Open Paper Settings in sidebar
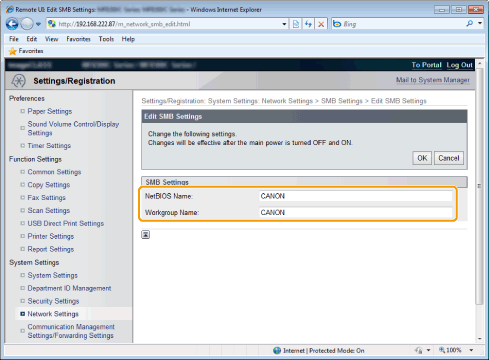 [x=50, y=111]
